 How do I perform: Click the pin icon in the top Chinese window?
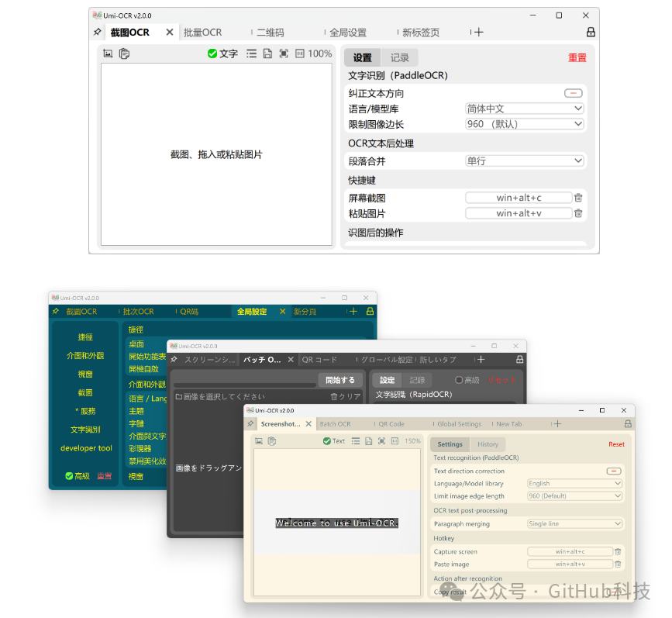point(98,32)
